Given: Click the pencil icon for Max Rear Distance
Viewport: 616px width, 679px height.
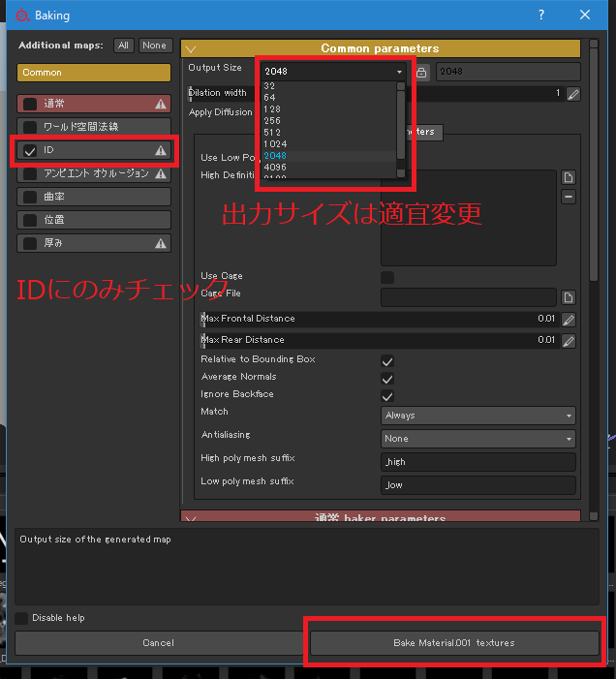Looking at the screenshot, I should (x=568, y=341).
